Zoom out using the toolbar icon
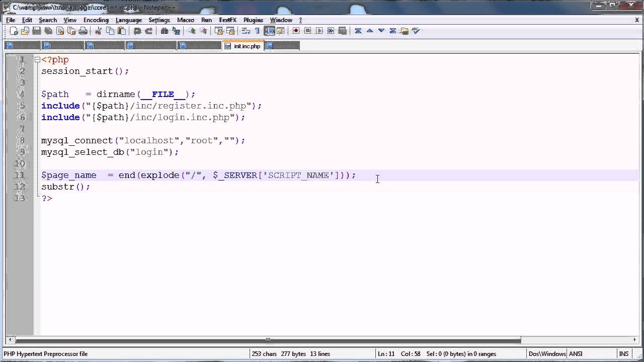 (203, 31)
